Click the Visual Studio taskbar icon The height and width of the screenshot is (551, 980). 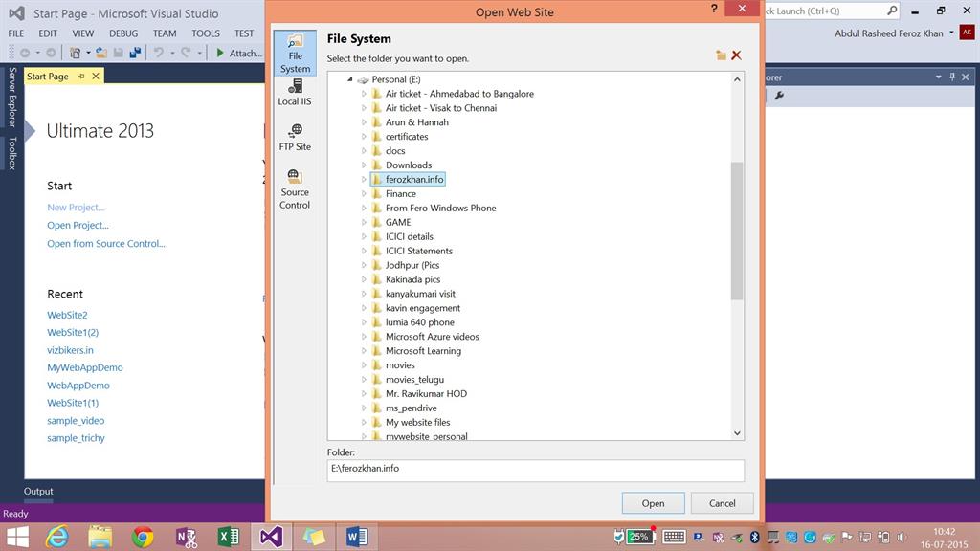(271, 537)
